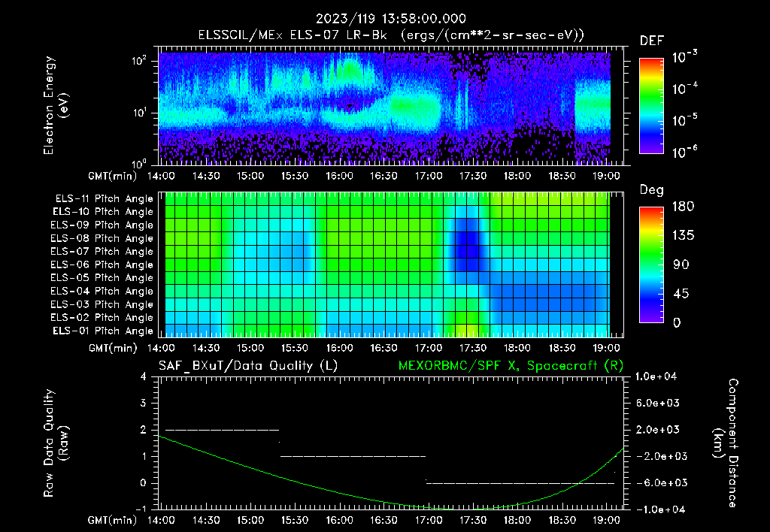This screenshot has height=532, width=770.
Task: Select the ELS-04 Pitch Angle row label
Action: coord(102,291)
